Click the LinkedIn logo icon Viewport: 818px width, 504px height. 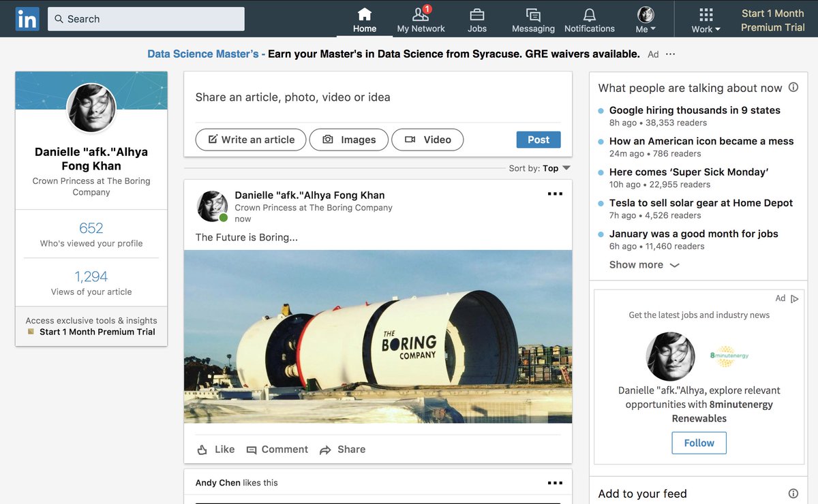coord(27,19)
